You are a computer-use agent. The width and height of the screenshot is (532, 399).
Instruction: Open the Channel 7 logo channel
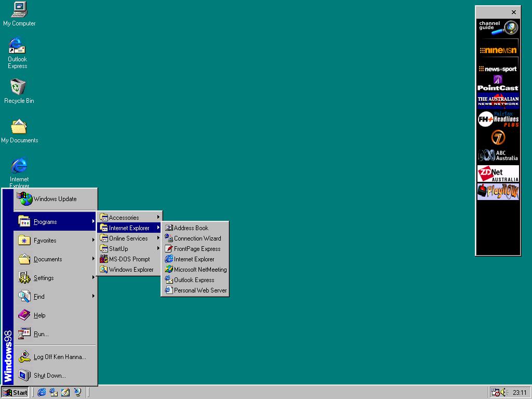click(498, 137)
